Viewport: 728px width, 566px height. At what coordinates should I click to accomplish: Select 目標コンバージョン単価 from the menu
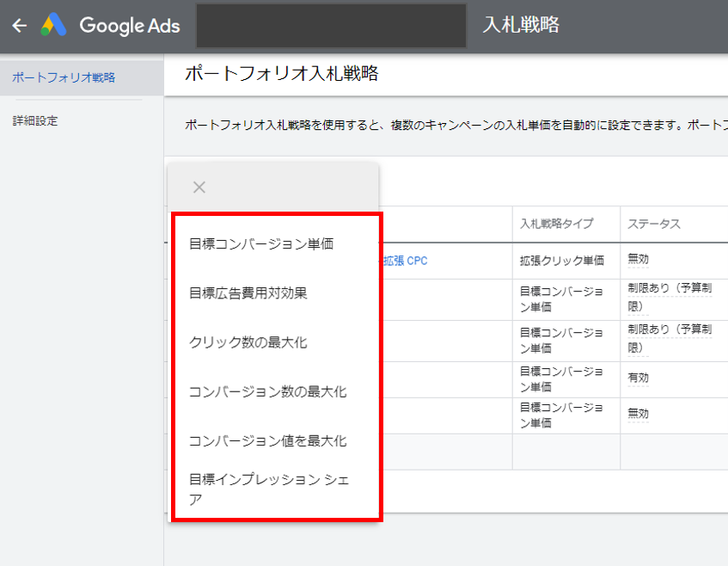click(261, 244)
